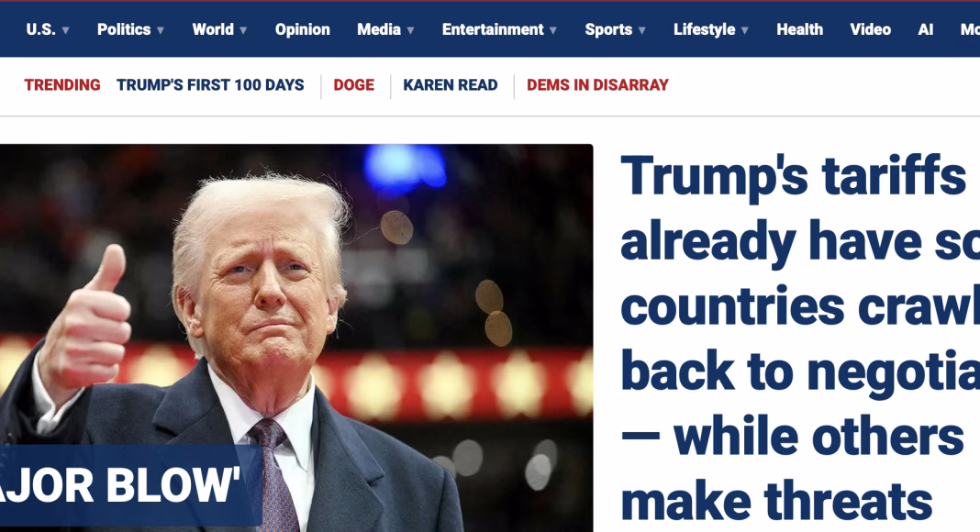Screen dimensions: 980x532
Task: Select the AI nav item
Action: tap(926, 29)
